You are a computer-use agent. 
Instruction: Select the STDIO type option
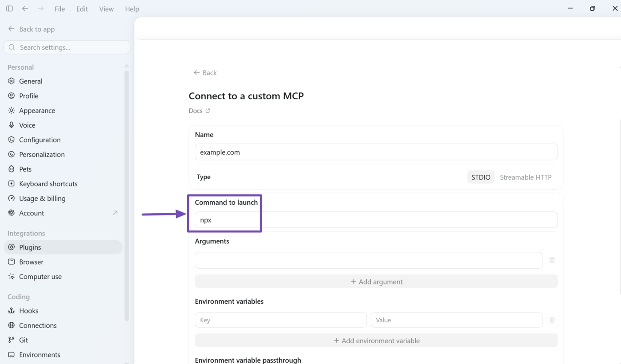point(481,177)
